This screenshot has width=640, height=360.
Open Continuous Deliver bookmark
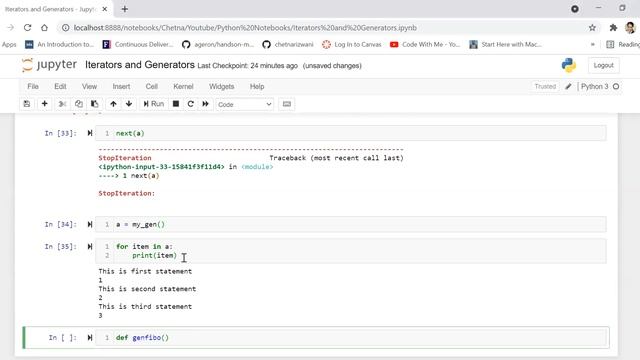[138, 44]
